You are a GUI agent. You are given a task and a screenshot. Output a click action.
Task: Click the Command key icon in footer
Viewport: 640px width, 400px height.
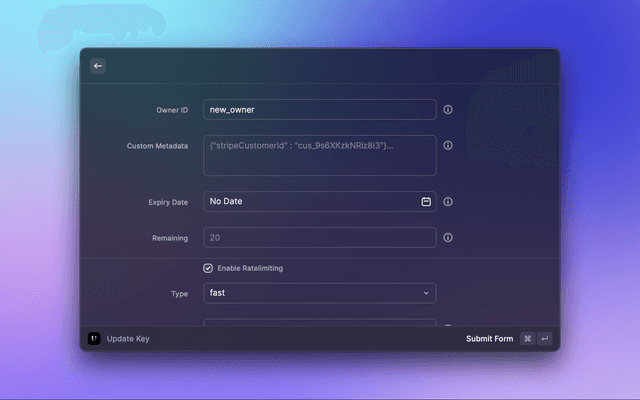tap(527, 339)
